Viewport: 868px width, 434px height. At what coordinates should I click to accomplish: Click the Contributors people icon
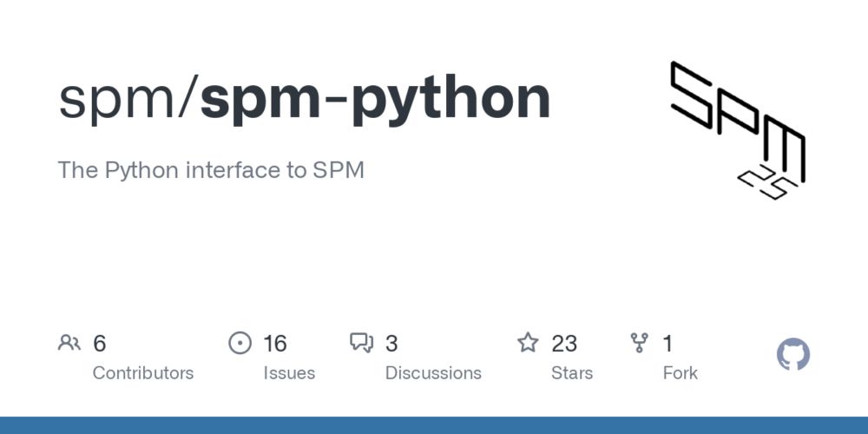[x=69, y=343]
